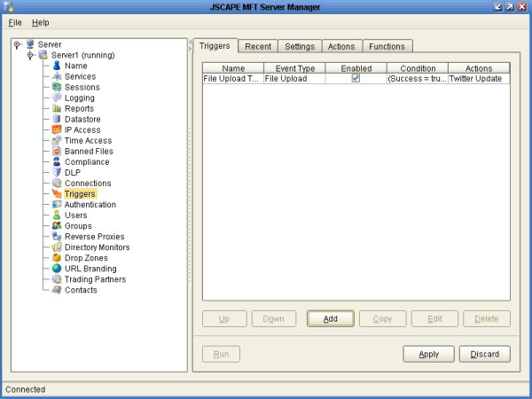Click the Services icon in tree
The image size is (532, 399).
point(57,77)
